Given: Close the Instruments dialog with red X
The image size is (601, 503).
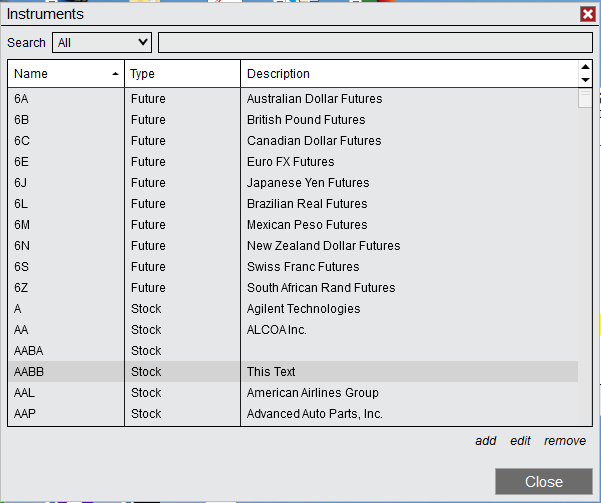Looking at the screenshot, I should click(588, 14).
